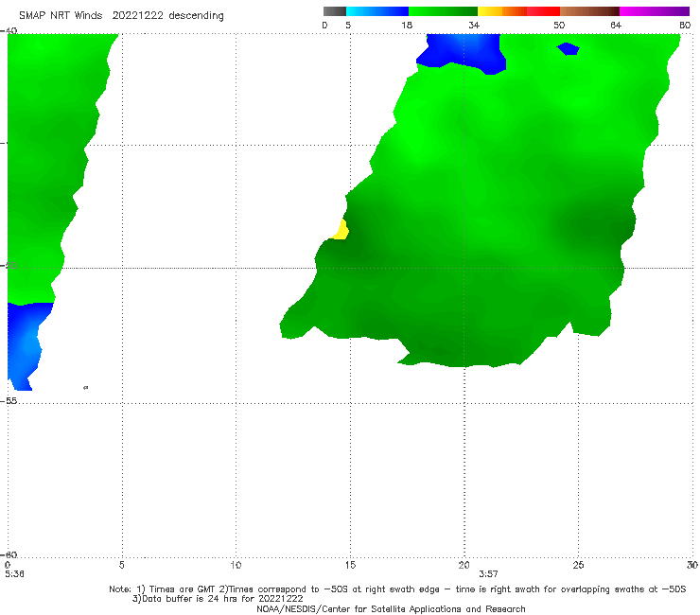The height and width of the screenshot is (615, 700).
Task: Click the small blue patch near longitude 25
Action: tap(568, 48)
